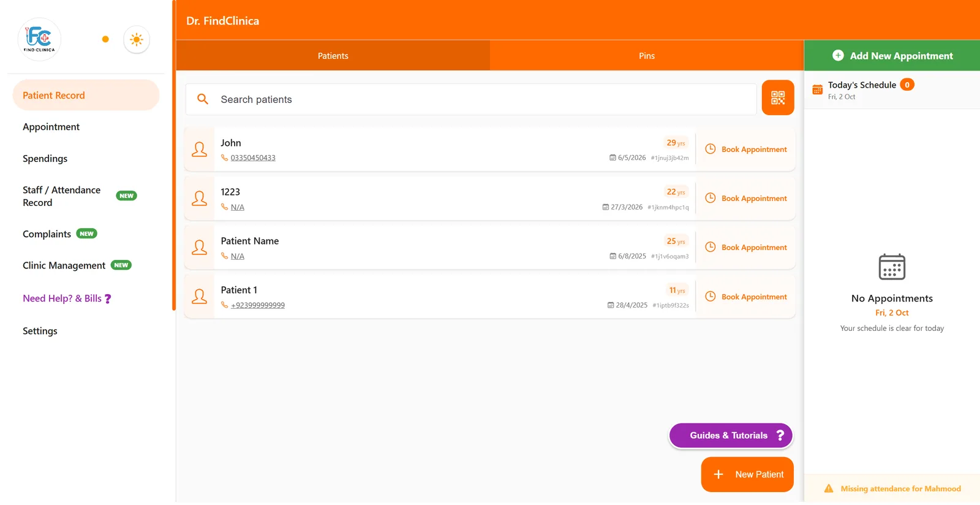The height and width of the screenshot is (505, 980).
Task: Switch to the Pins tab
Action: pyautogui.click(x=647, y=56)
